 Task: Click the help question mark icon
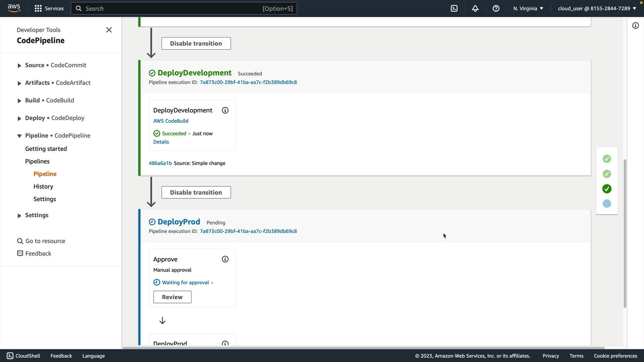(x=496, y=8)
